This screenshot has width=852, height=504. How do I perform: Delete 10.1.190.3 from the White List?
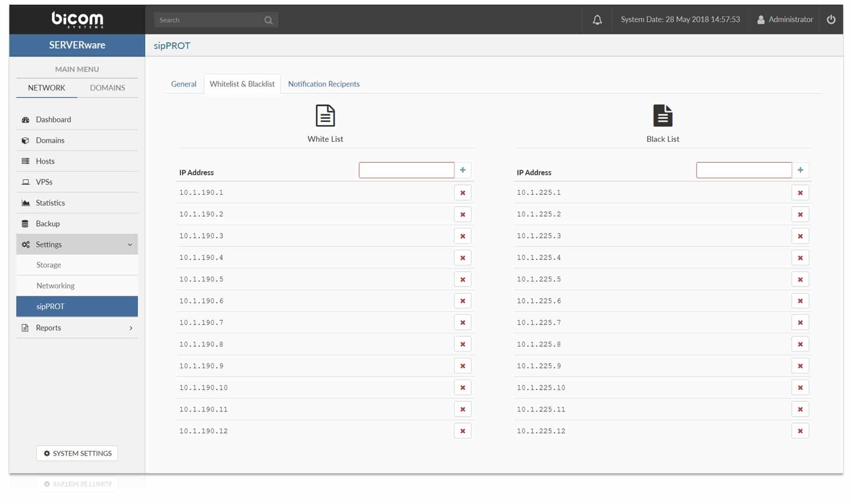pyautogui.click(x=462, y=236)
